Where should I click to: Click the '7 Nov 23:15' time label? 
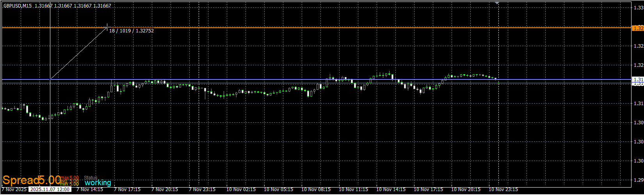[202, 190]
